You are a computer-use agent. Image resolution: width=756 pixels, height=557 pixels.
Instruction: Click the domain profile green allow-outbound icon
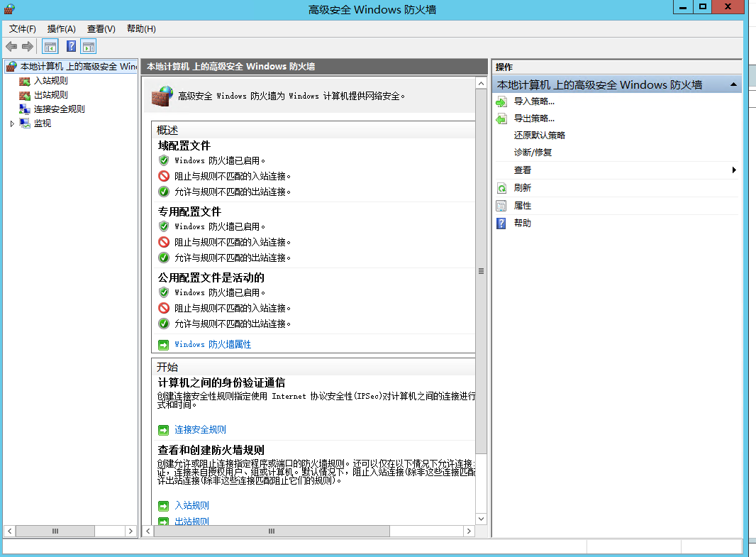164,192
